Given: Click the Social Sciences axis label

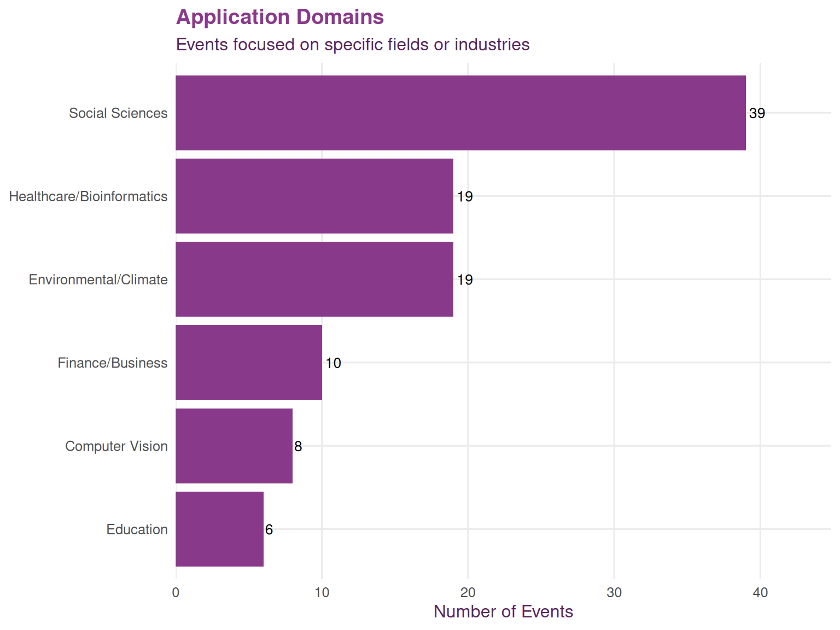Looking at the screenshot, I should pos(118,113).
